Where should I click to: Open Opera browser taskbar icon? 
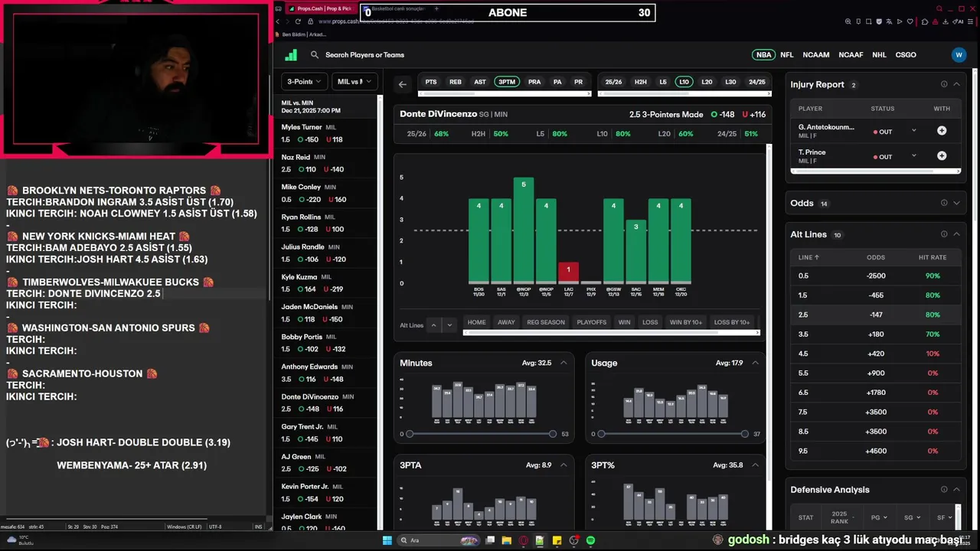524,540
